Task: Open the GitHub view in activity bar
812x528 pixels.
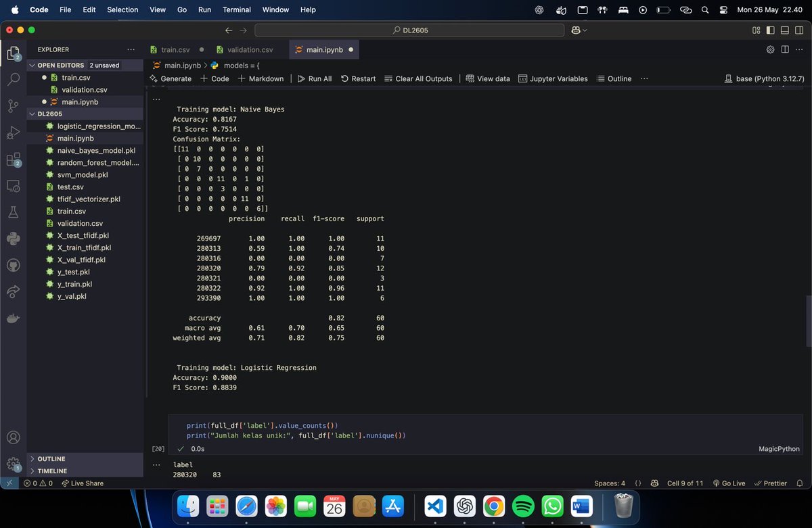Action: point(13,265)
